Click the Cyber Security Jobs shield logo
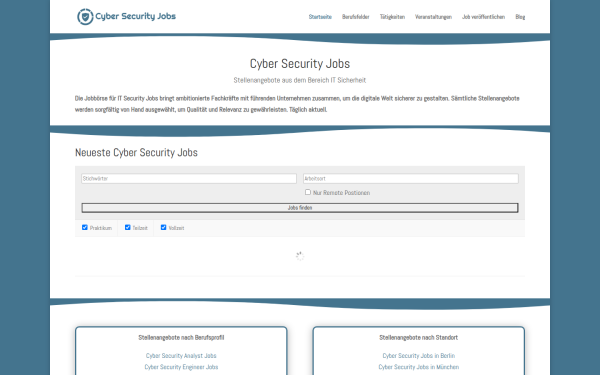The width and height of the screenshot is (600, 375). [85, 17]
